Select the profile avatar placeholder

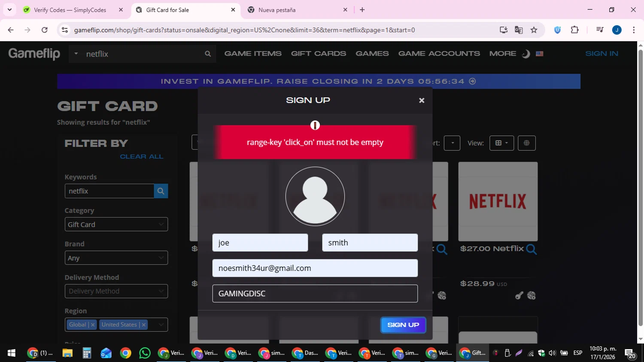[x=315, y=196]
